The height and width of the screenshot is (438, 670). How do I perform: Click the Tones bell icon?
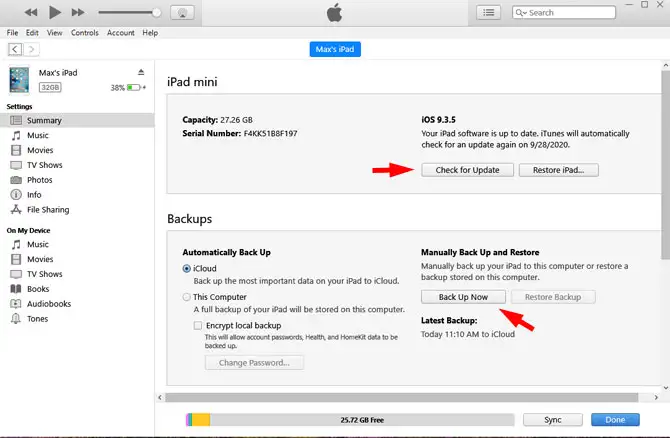pyautogui.click(x=16, y=319)
